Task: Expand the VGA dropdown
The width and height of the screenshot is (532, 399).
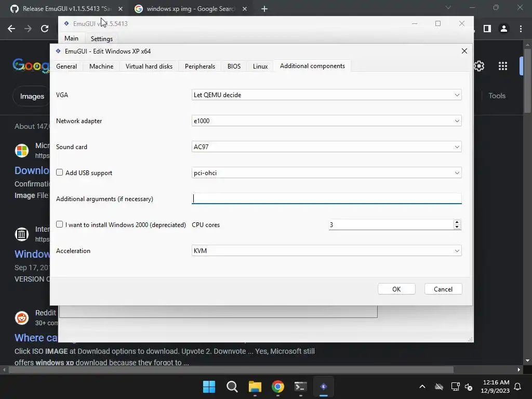Action: point(326,95)
